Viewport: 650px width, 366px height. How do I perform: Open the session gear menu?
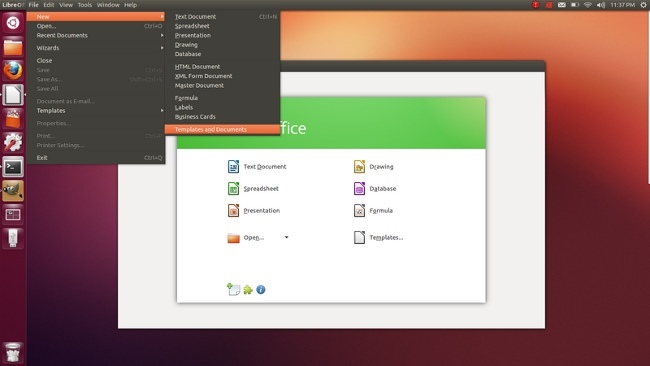pos(644,5)
